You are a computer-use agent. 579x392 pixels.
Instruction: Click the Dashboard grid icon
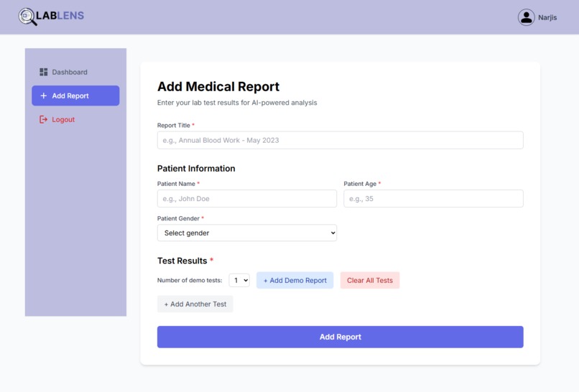tap(44, 72)
